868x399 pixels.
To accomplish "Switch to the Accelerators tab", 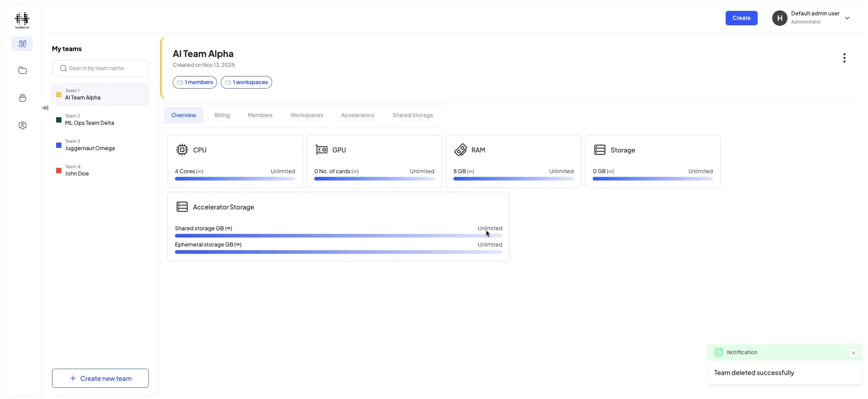I will coord(358,115).
